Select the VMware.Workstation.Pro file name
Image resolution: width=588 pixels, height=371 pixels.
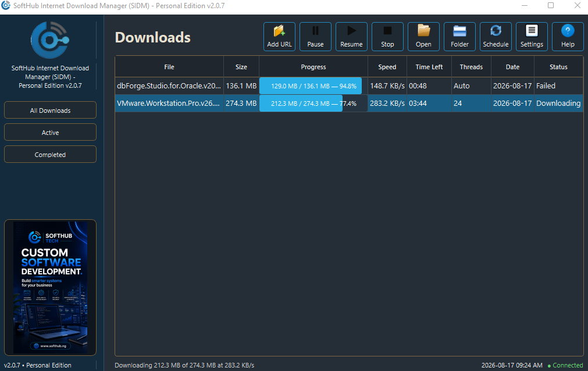(x=169, y=103)
